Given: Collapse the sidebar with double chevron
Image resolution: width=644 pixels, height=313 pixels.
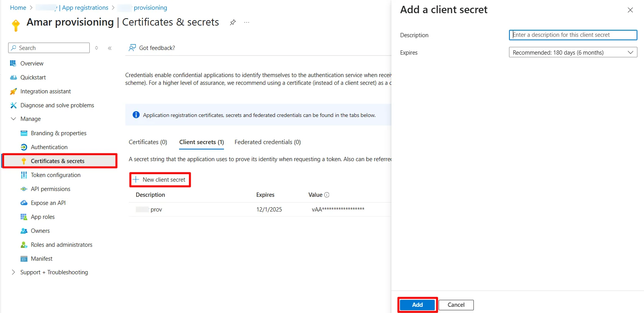Looking at the screenshot, I should tap(110, 48).
